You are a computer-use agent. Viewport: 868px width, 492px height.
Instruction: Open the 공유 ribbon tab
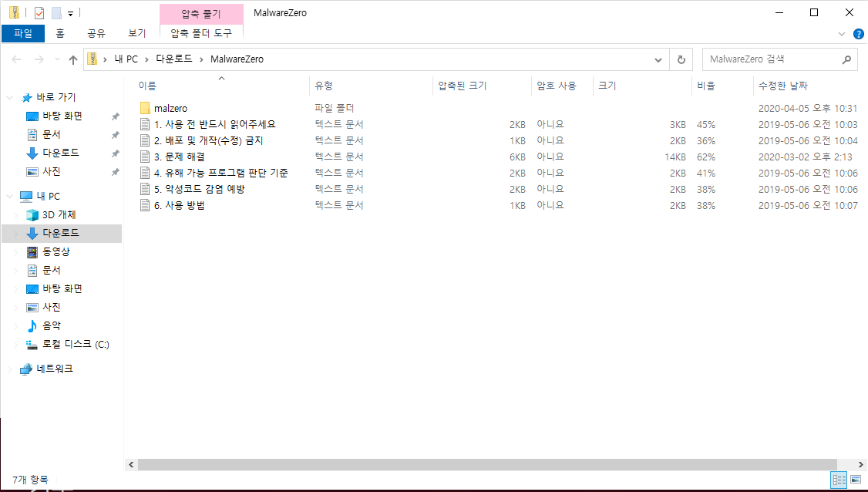pyautogui.click(x=96, y=33)
